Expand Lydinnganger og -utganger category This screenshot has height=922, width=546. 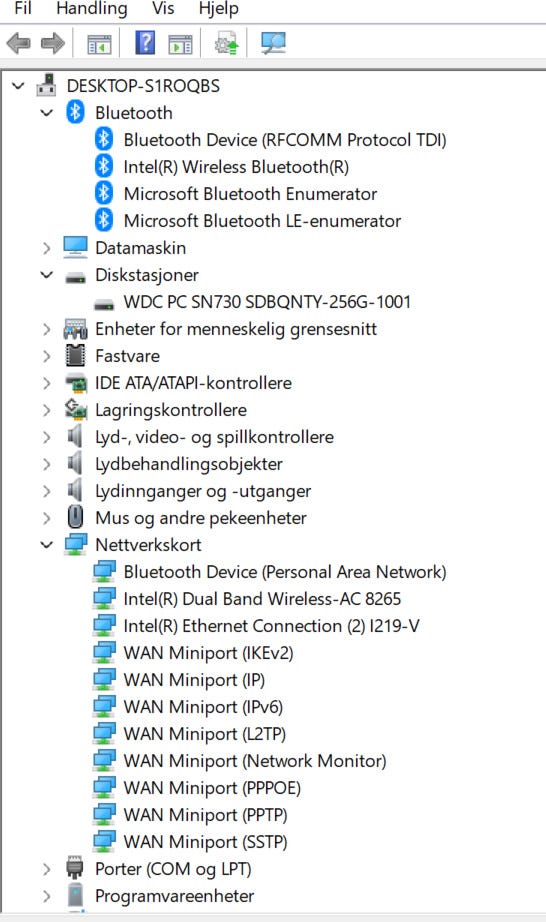pyautogui.click(x=47, y=492)
